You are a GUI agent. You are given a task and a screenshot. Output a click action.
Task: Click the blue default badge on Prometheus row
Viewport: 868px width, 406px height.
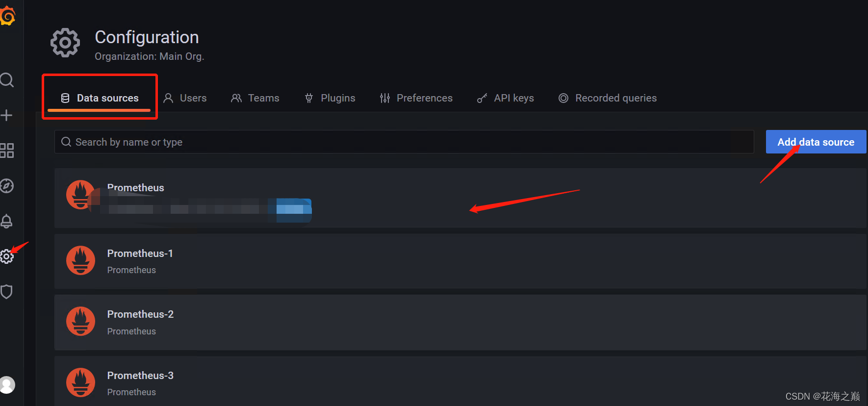point(294,209)
